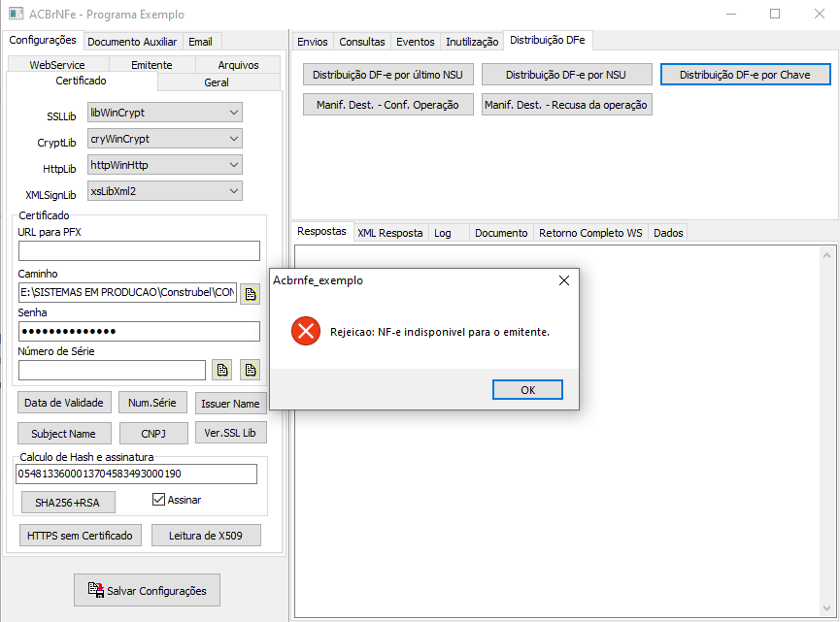The image size is (840, 622).
Task: Click the Rejeicao error message text
Action: tap(440, 332)
